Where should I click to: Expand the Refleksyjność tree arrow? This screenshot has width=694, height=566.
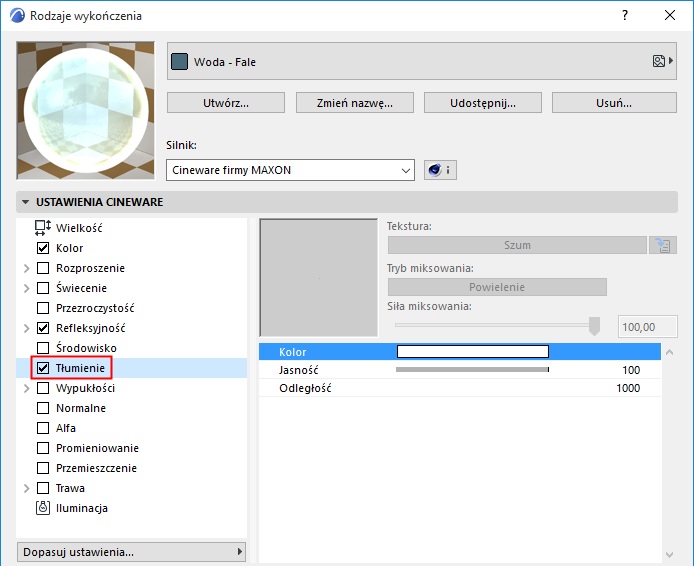click(x=26, y=328)
